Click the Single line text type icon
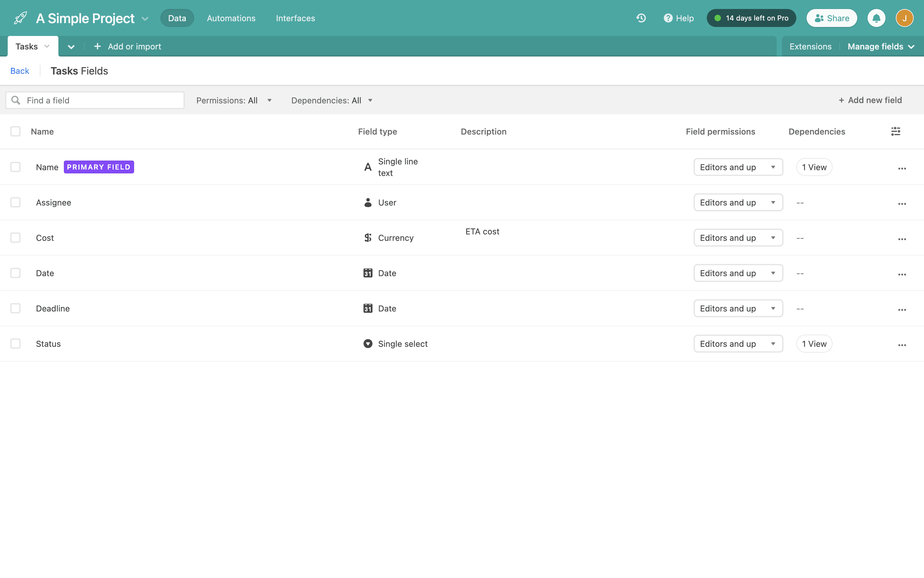Screen dimensions: 924x578 [368, 167]
